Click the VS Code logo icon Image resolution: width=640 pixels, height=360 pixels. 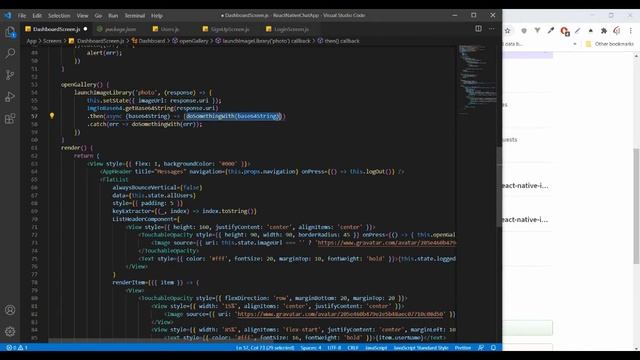click(8, 16)
